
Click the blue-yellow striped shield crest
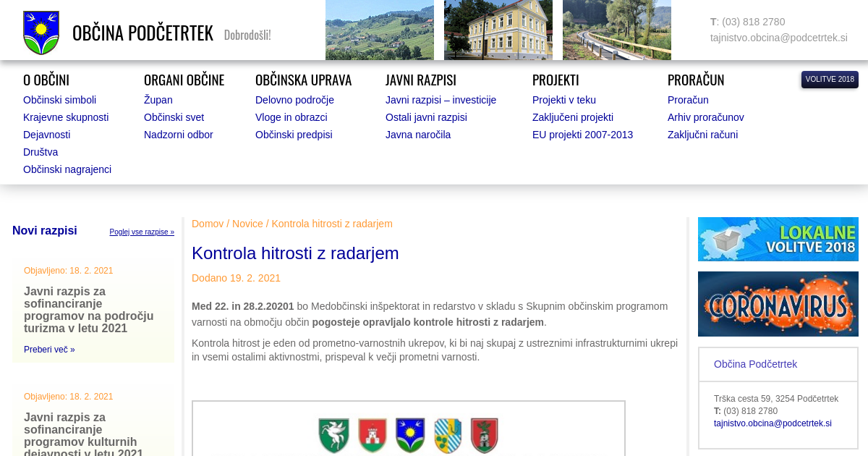point(448,436)
